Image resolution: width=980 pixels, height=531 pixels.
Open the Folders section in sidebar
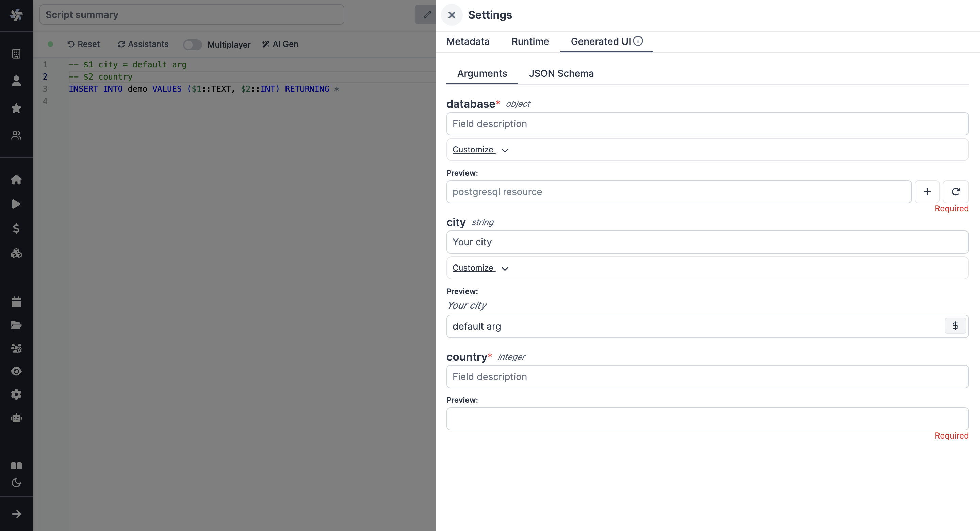click(x=16, y=325)
